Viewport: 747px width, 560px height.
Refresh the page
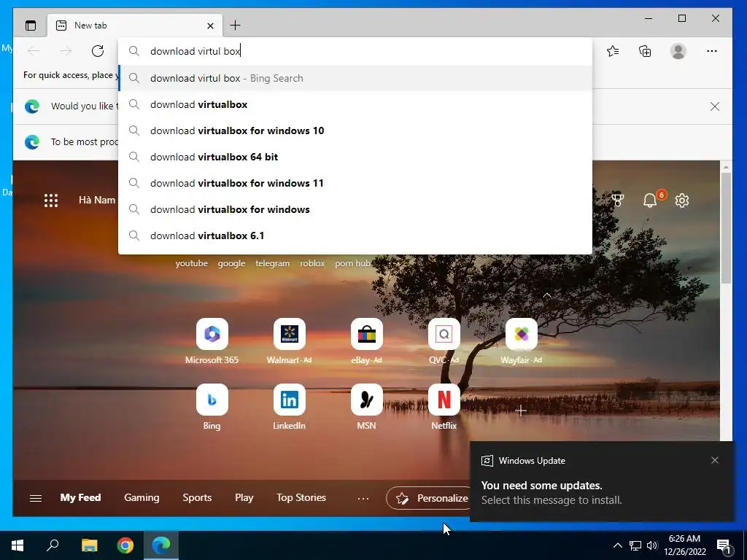98,51
